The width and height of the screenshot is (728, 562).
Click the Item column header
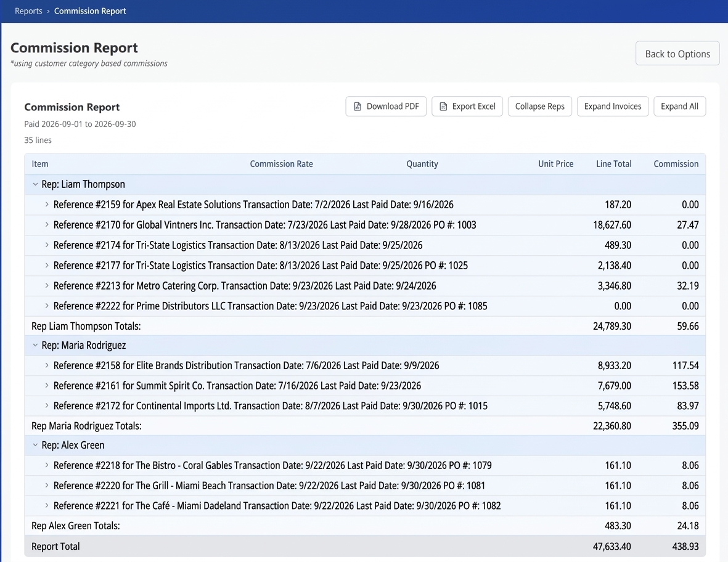tap(40, 164)
